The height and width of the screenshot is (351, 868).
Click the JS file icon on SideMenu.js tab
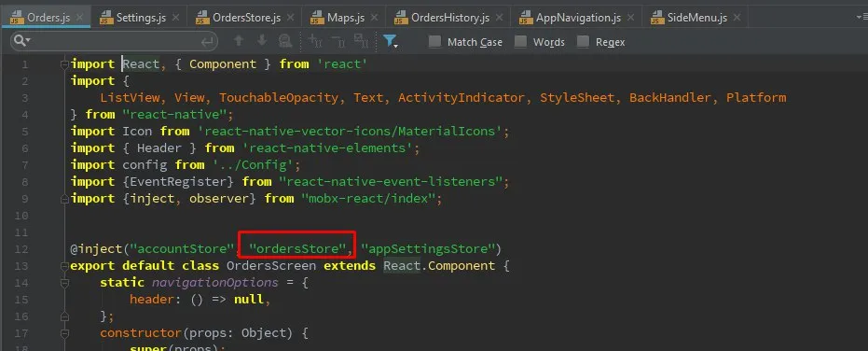pyautogui.click(x=657, y=18)
